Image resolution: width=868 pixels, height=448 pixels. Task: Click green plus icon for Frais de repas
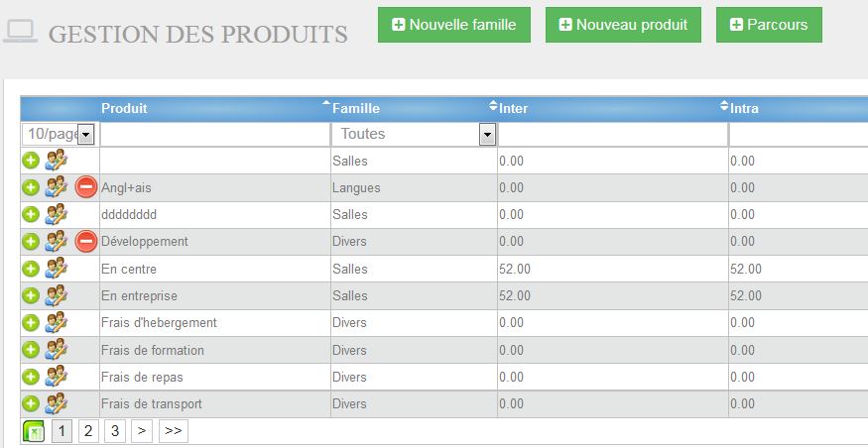click(31, 377)
